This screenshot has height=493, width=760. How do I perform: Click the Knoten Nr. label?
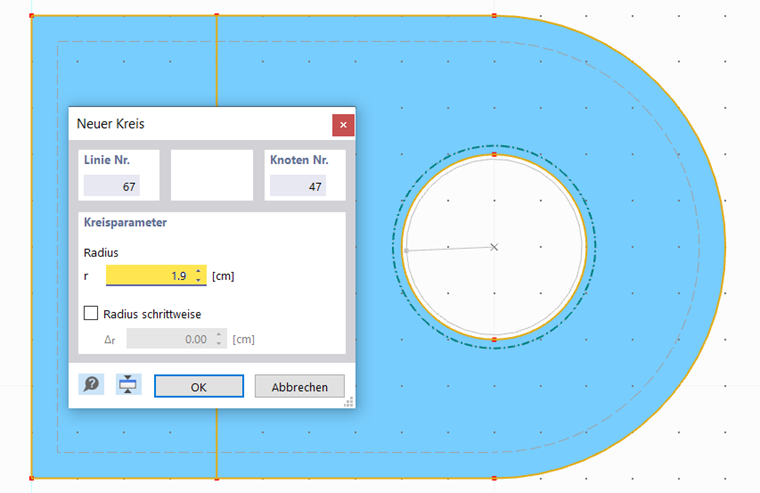(x=299, y=160)
